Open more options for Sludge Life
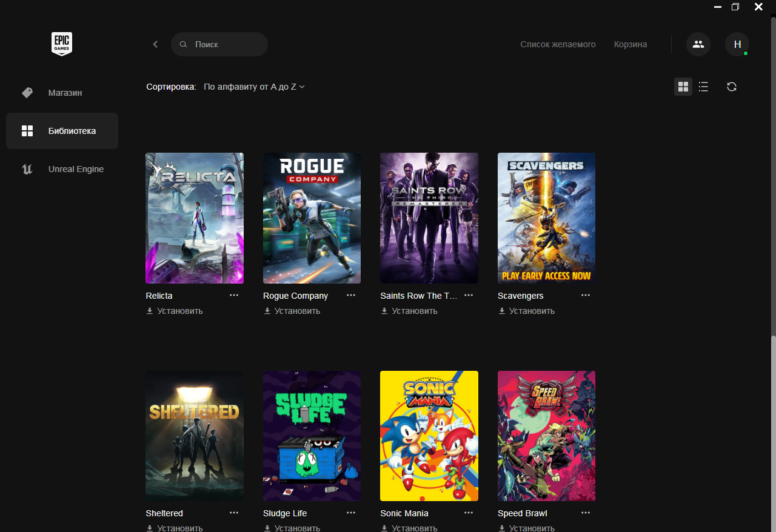Viewport: 776px width, 532px height. pyautogui.click(x=351, y=513)
